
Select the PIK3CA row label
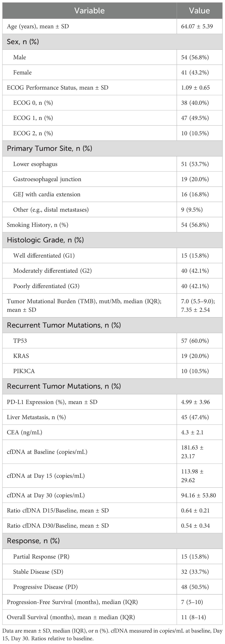[24, 371]
